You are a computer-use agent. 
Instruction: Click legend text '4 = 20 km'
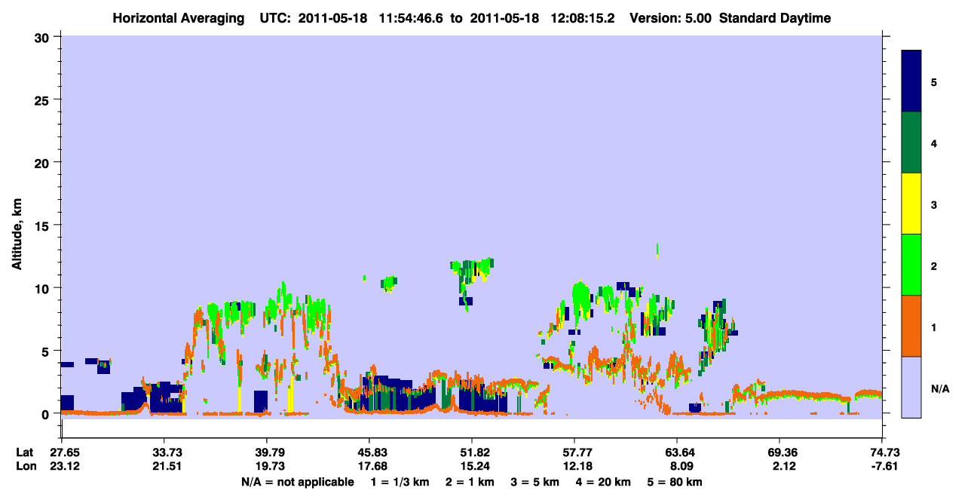click(602, 482)
